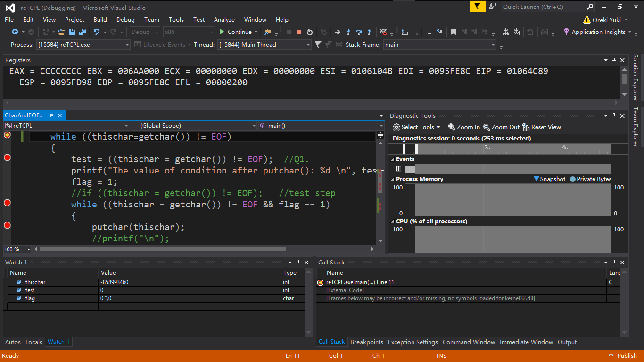Click the feedback icon beside notifications flag
644x362 pixels.
(493, 7)
